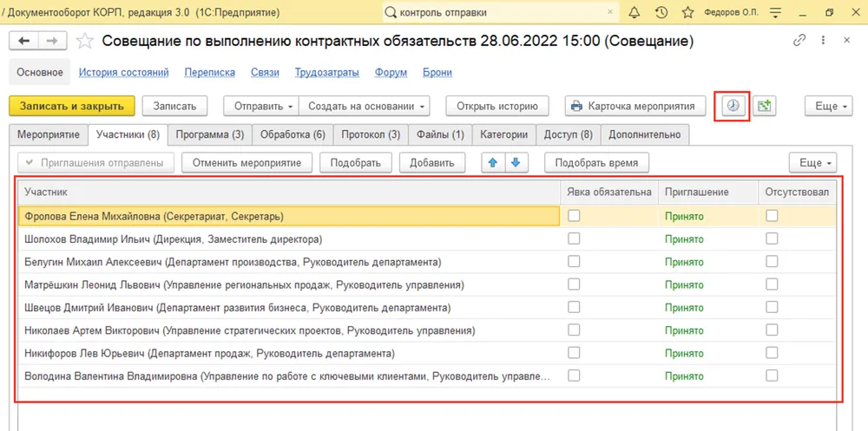Click "Записать и закрыть" button
The width and height of the screenshot is (868, 431).
72,106
